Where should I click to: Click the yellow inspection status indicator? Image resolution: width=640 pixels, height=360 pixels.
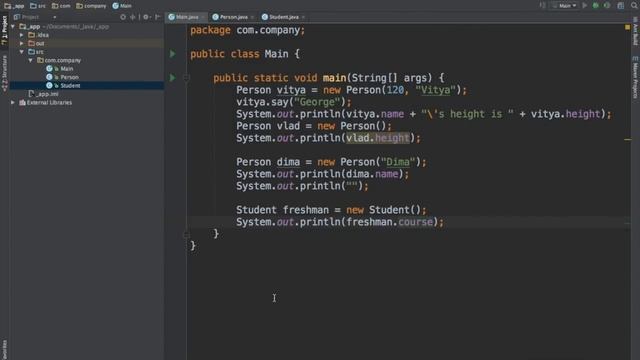pyautogui.click(x=627, y=27)
